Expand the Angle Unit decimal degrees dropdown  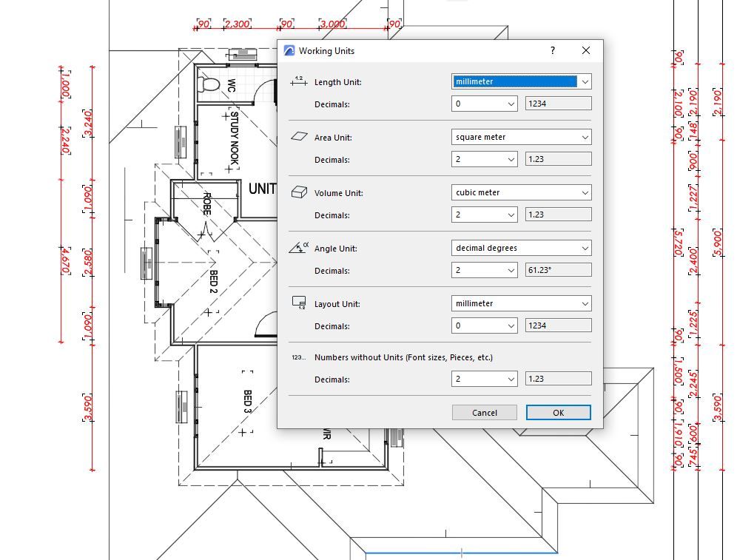pos(521,248)
